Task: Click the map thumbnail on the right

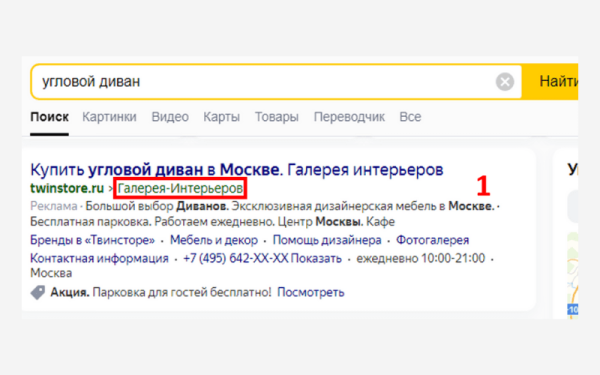Action: point(572,275)
